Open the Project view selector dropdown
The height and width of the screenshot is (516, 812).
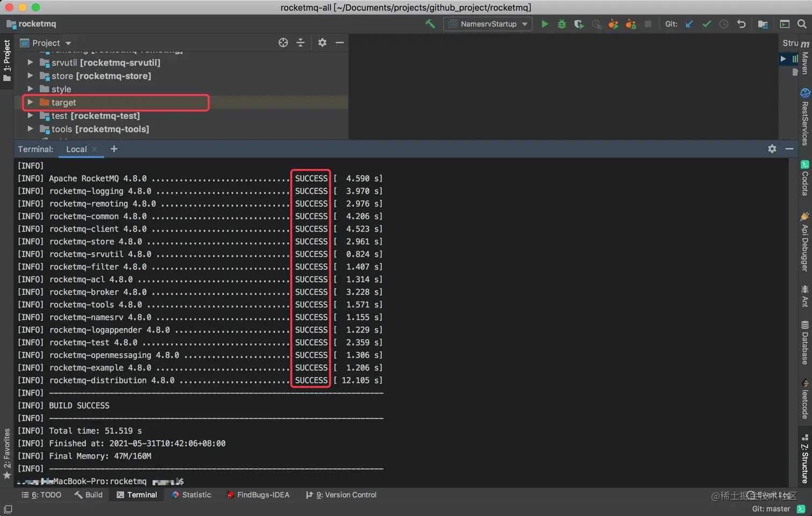coord(46,43)
